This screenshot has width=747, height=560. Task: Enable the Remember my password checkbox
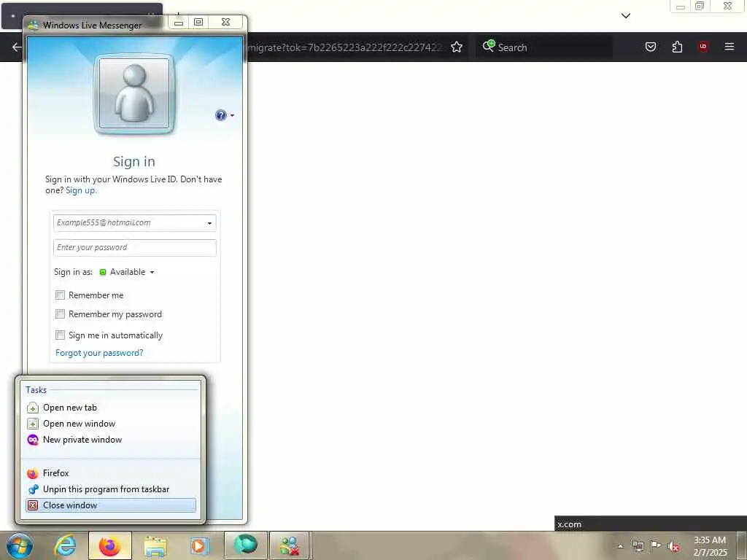60,314
